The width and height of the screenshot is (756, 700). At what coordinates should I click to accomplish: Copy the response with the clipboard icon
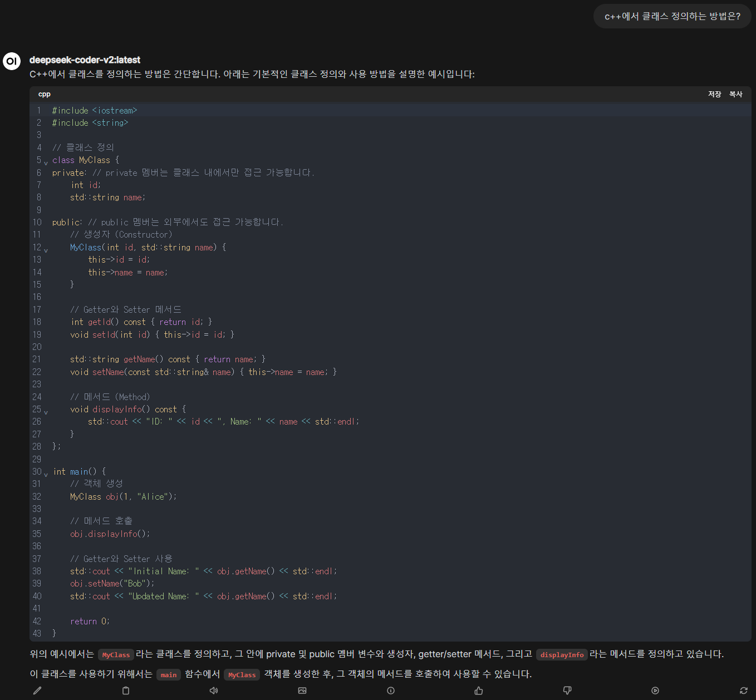coord(126,691)
